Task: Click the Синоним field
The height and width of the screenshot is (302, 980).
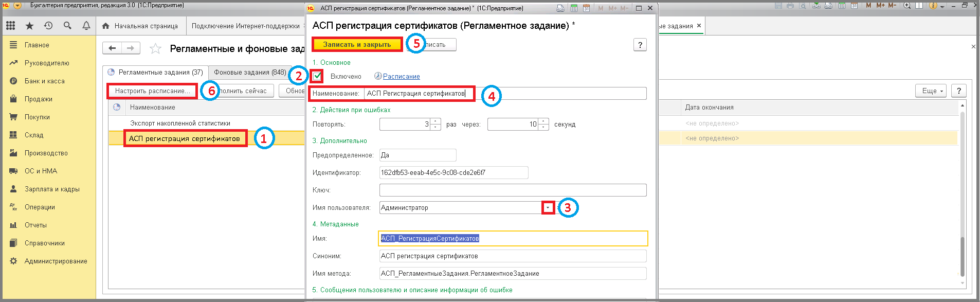Action: point(513,256)
